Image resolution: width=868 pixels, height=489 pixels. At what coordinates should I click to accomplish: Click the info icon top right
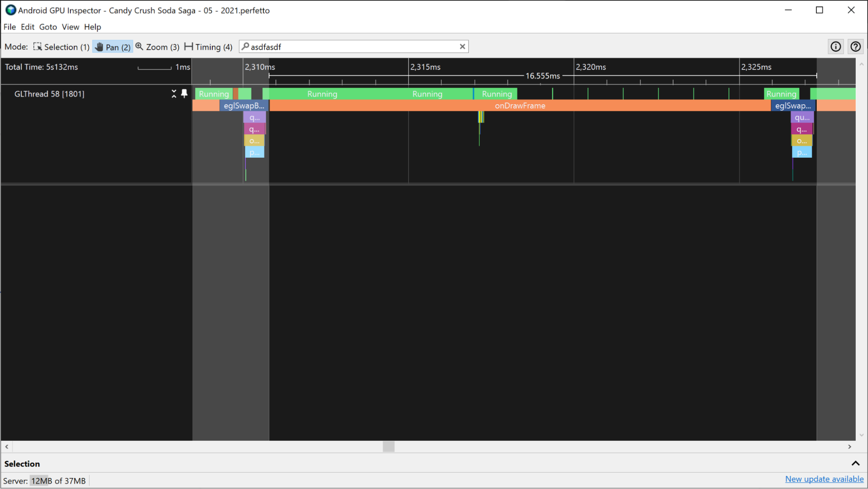coord(836,46)
